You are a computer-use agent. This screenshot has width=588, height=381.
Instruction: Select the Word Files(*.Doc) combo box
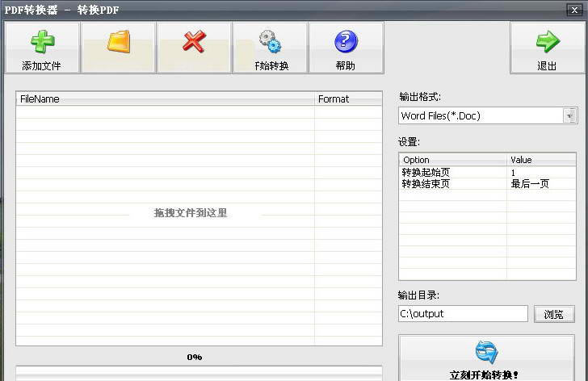pos(488,115)
